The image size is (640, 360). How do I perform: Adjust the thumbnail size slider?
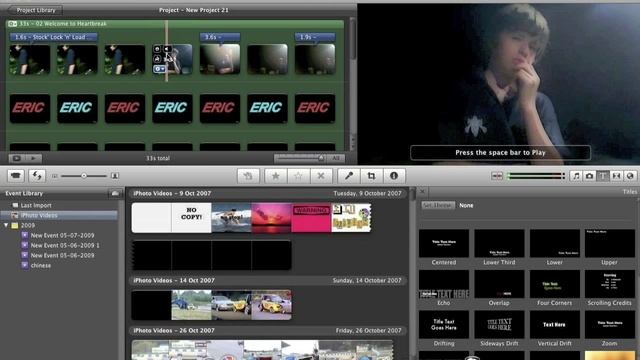84,176
